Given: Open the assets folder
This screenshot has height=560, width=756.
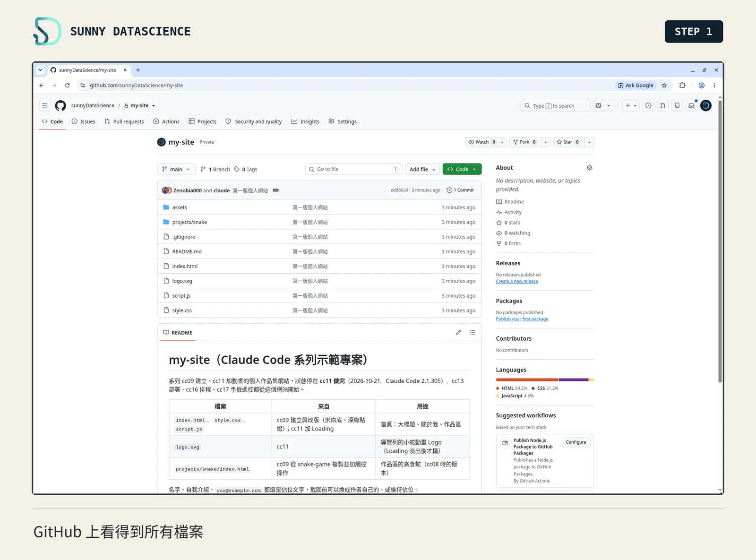Looking at the screenshot, I should [180, 207].
